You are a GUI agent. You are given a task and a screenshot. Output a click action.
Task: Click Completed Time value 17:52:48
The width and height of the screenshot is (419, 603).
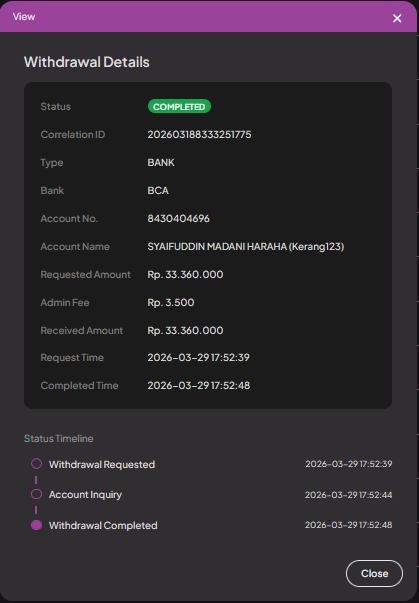tap(231, 386)
